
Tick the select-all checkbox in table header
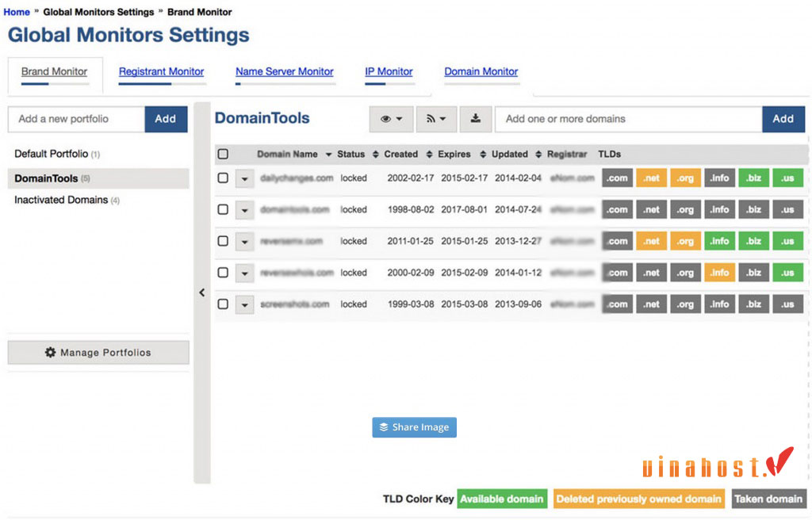[x=223, y=154]
